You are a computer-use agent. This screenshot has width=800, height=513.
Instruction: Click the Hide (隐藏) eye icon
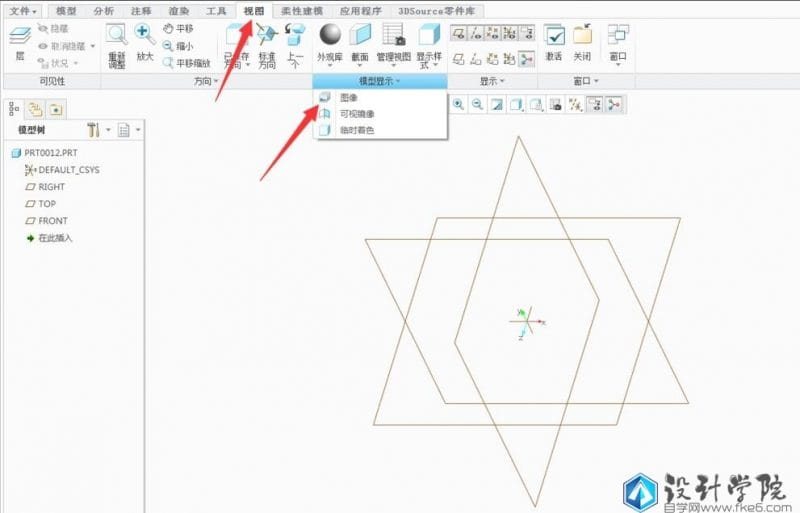[x=43, y=29]
